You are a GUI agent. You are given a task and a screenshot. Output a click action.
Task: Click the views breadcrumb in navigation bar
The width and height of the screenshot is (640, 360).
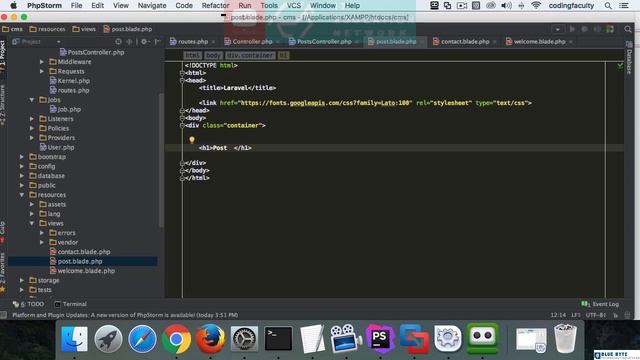[x=84, y=29]
